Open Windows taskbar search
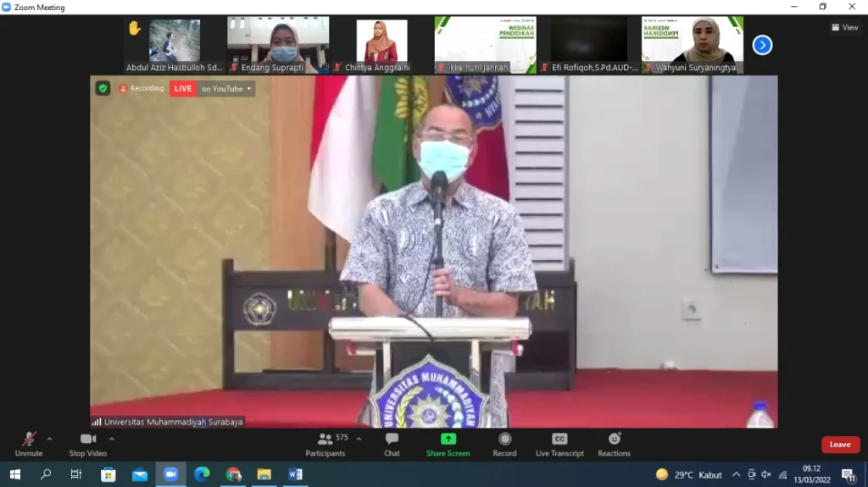This screenshot has height=487, width=868. tap(46, 474)
